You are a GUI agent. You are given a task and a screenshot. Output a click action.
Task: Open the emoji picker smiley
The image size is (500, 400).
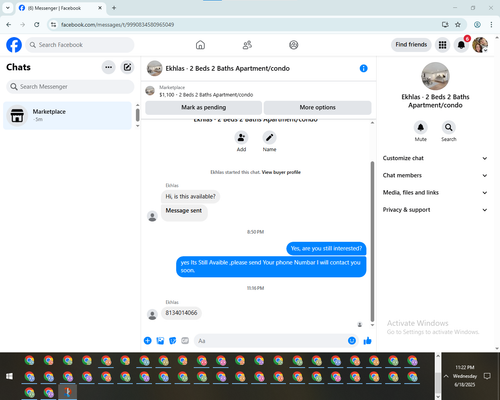pyautogui.click(x=352, y=341)
